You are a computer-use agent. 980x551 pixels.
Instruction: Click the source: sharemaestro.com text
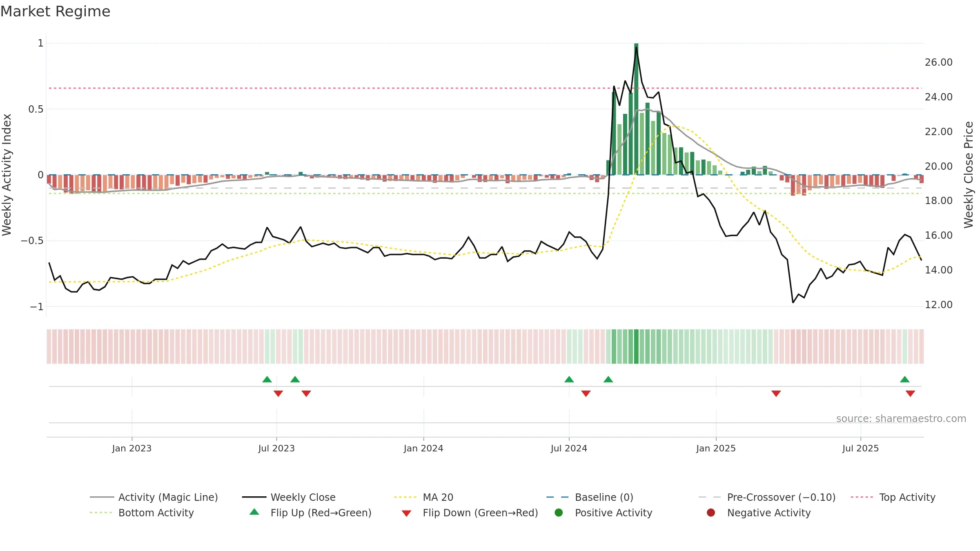901,419
